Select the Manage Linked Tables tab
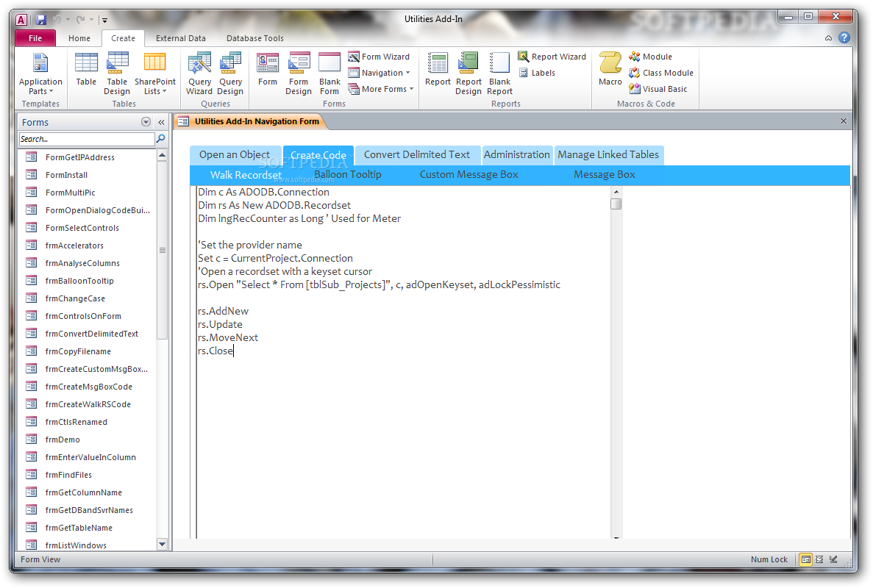The height and width of the screenshot is (588, 873). click(x=608, y=154)
